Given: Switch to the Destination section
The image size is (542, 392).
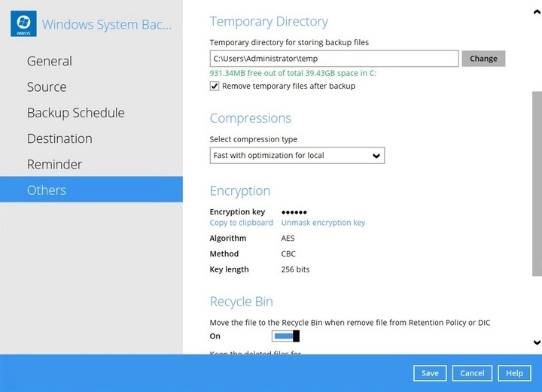Looking at the screenshot, I should point(59,138).
